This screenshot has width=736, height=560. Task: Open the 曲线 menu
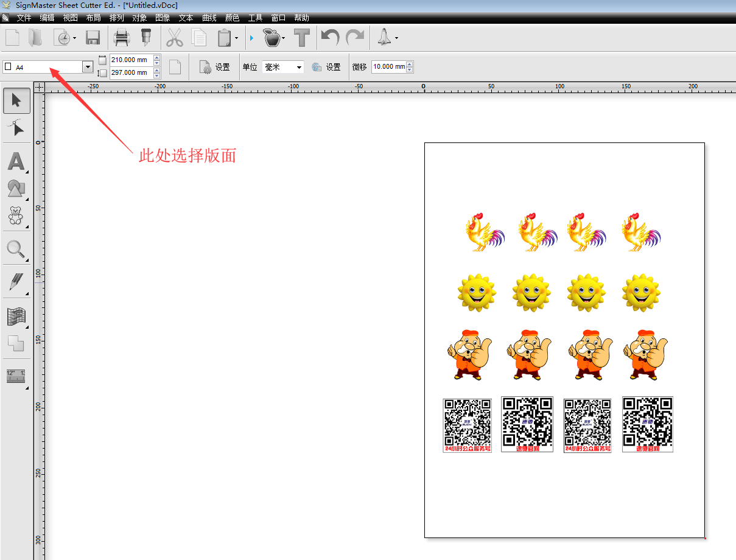point(209,18)
